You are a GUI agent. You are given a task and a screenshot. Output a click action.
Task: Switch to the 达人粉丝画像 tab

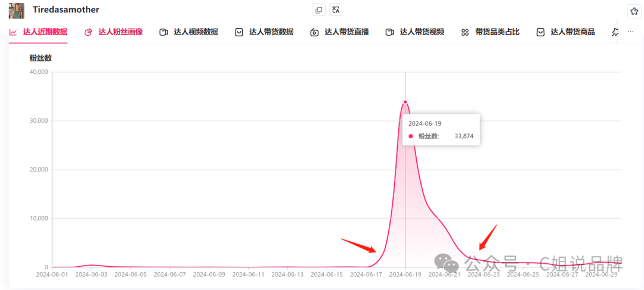[113, 32]
